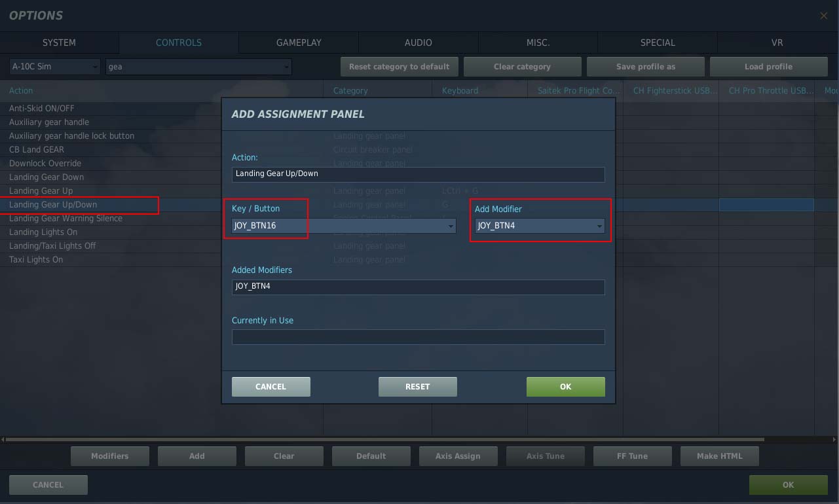This screenshot has width=839, height=504.
Task: Switch to the SYSTEM tab
Action: [59, 43]
